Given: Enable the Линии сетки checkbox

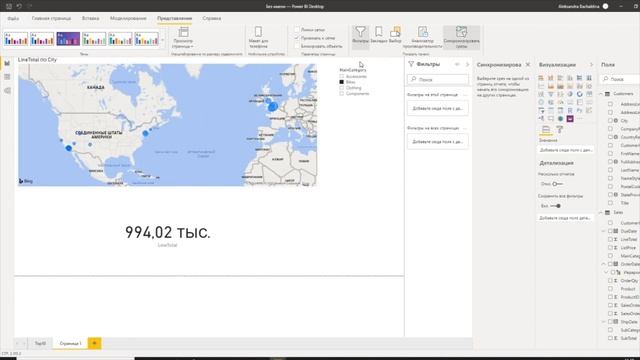Looking at the screenshot, I should (297, 30).
